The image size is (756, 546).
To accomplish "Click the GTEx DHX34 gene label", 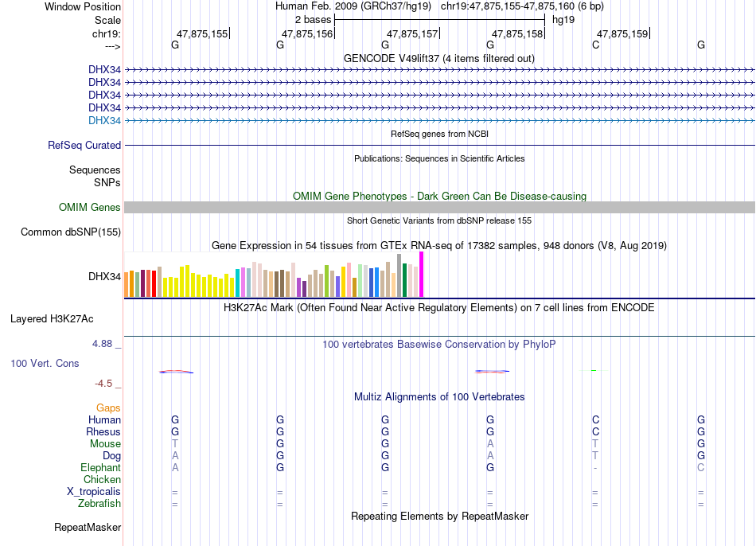I will click(104, 276).
